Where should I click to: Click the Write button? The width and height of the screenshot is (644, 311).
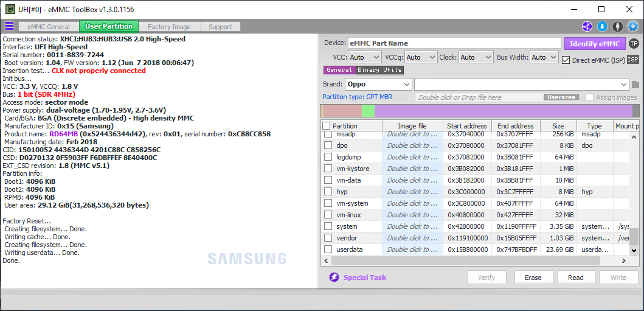618,278
